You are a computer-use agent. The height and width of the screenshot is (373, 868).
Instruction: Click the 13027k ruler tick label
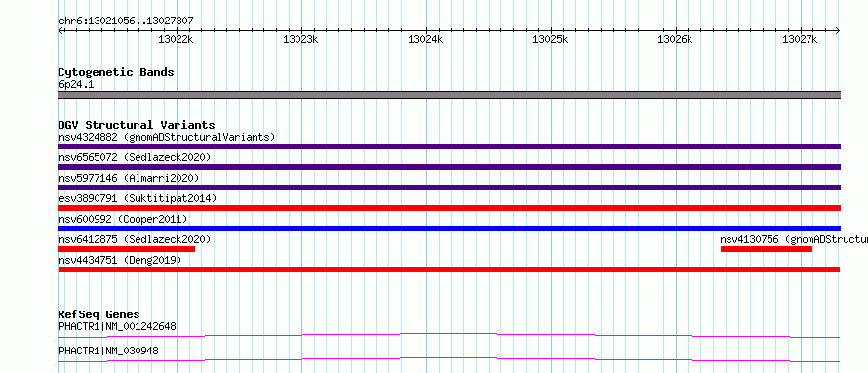800,39
